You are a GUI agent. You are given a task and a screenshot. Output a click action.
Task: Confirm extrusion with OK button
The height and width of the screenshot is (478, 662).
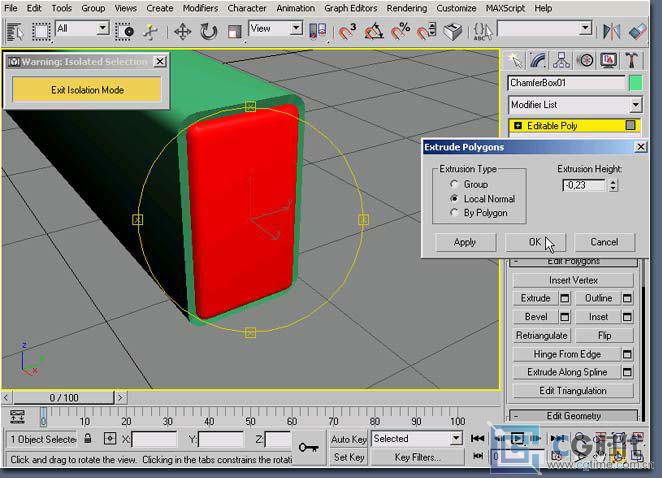[x=535, y=242]
